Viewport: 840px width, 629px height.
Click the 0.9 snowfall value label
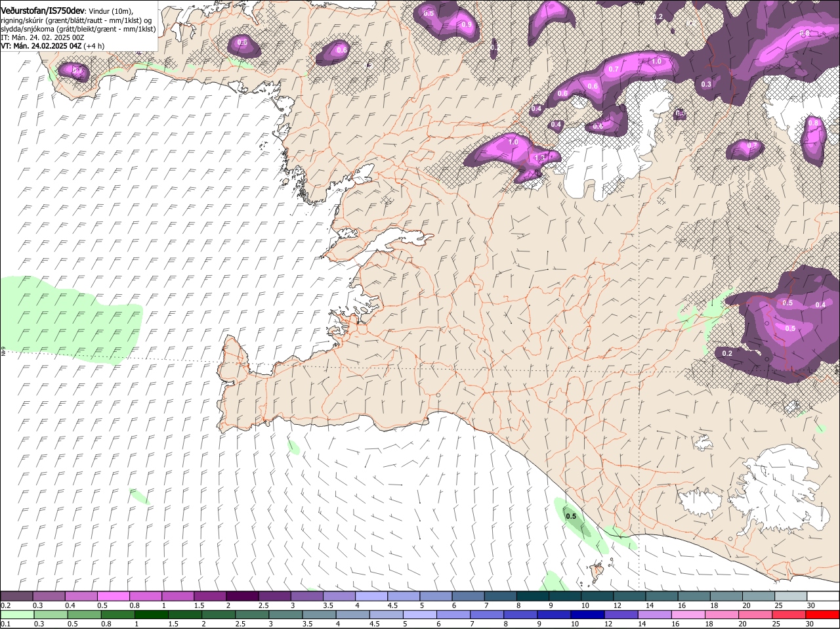click(467, 25)
